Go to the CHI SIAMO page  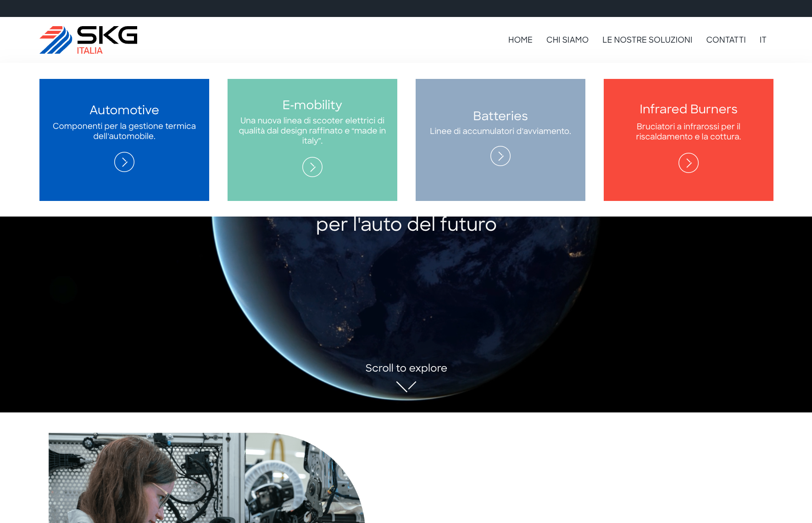pyautogui.click(x=567, y=40)
